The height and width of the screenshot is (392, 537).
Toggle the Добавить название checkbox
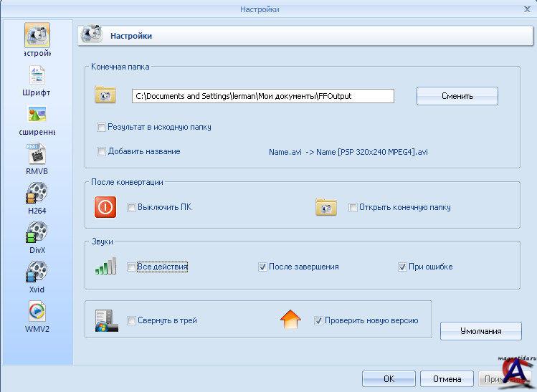tap(101, 151)
